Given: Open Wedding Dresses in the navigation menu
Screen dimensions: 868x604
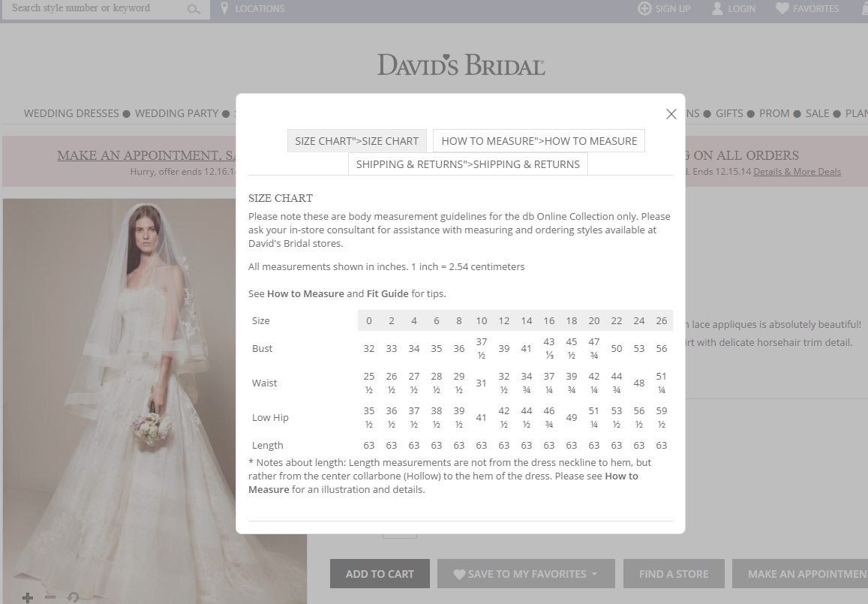Looking at the screenshot, I should point(71,113).
